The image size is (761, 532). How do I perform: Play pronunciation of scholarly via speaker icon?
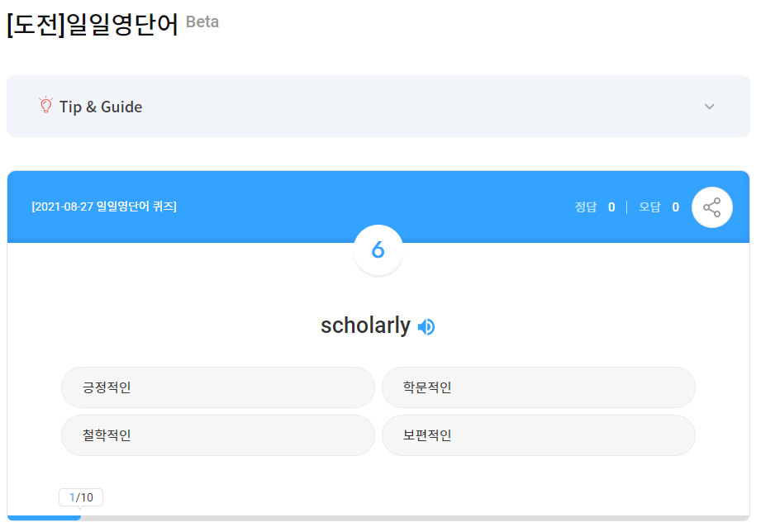coord(426,327)
